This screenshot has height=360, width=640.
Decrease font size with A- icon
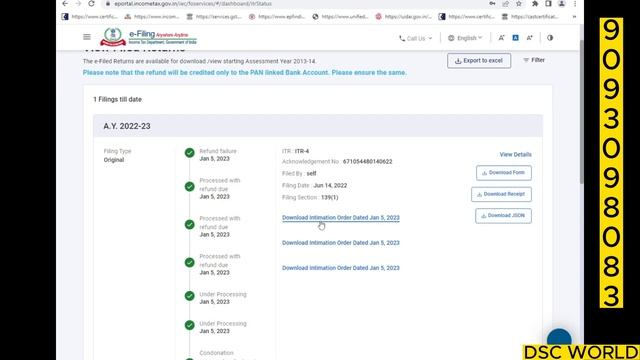pyautogui.click(x=501, y=38)
